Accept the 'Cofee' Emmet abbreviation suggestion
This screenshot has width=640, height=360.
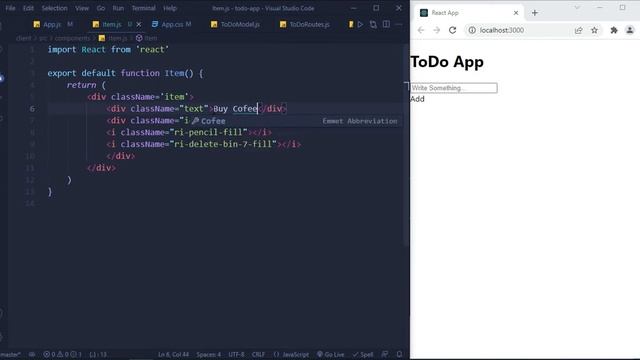[296, 121]
